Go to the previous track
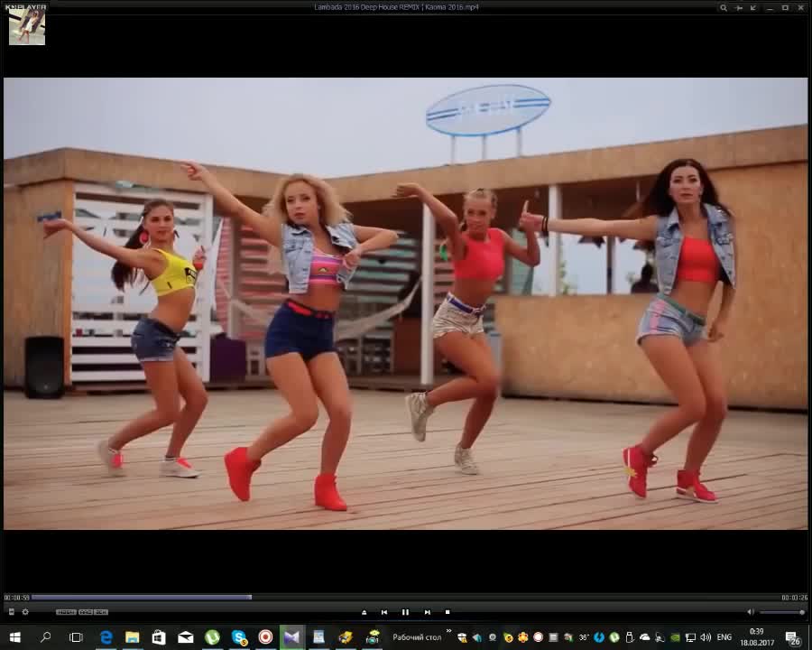 [384, 612]
